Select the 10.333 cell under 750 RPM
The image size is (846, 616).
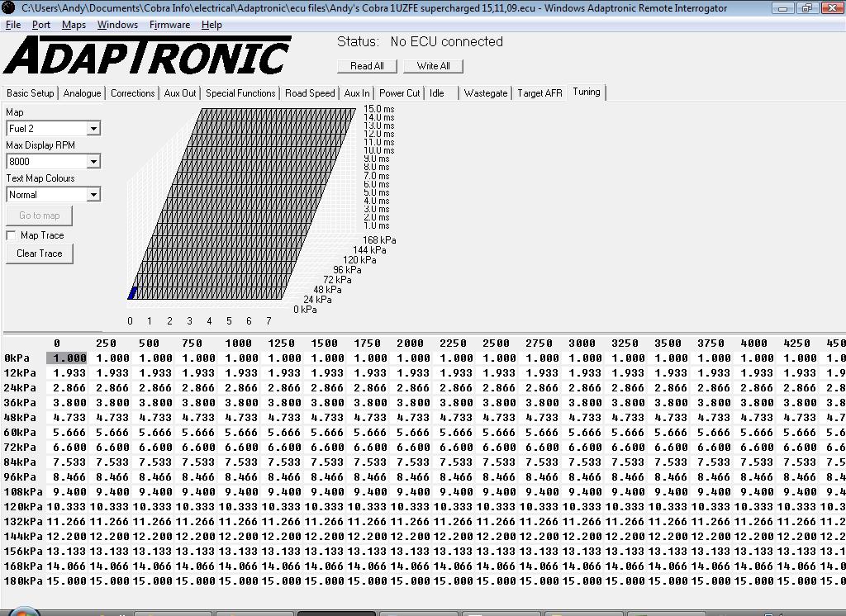(x=195, y=506)
